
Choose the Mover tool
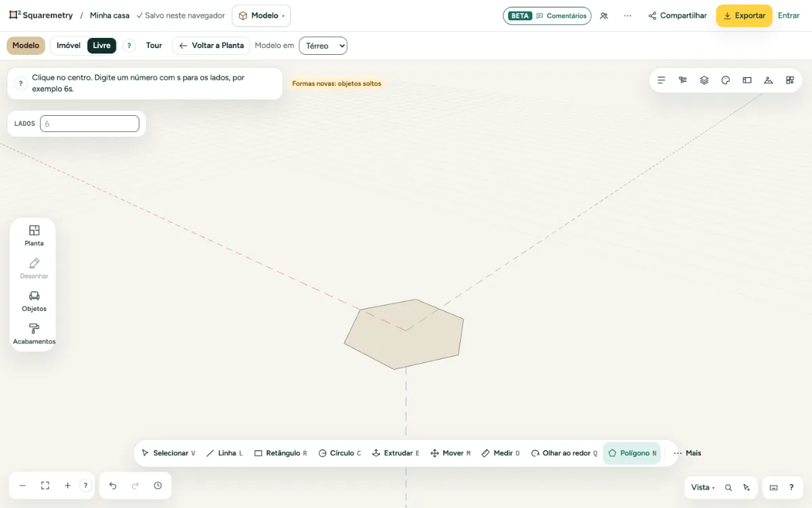(451, 453)
